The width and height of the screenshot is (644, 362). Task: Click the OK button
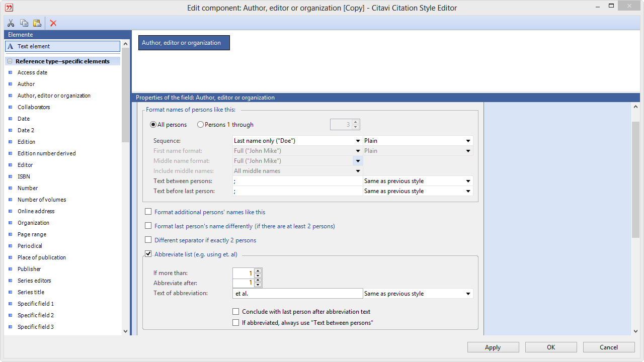[551, 347]
